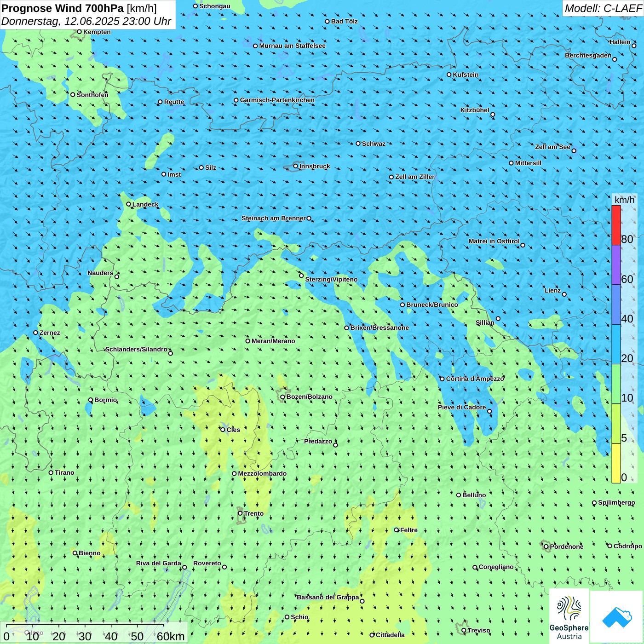Click the "Garmisch-Partenkirchen" label
Image resolution: width=644 pixels, height=644 pixels.
tap(277, 100)
